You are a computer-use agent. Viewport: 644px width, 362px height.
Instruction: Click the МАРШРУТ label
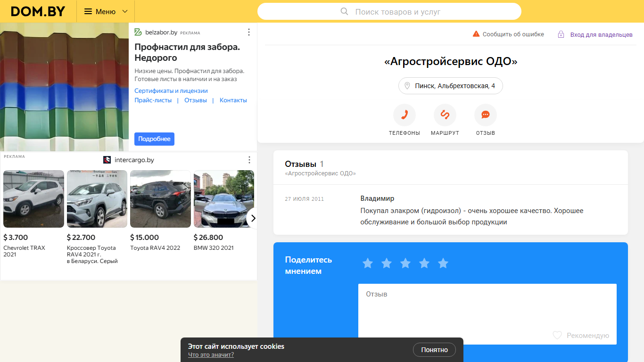[445, 133]
